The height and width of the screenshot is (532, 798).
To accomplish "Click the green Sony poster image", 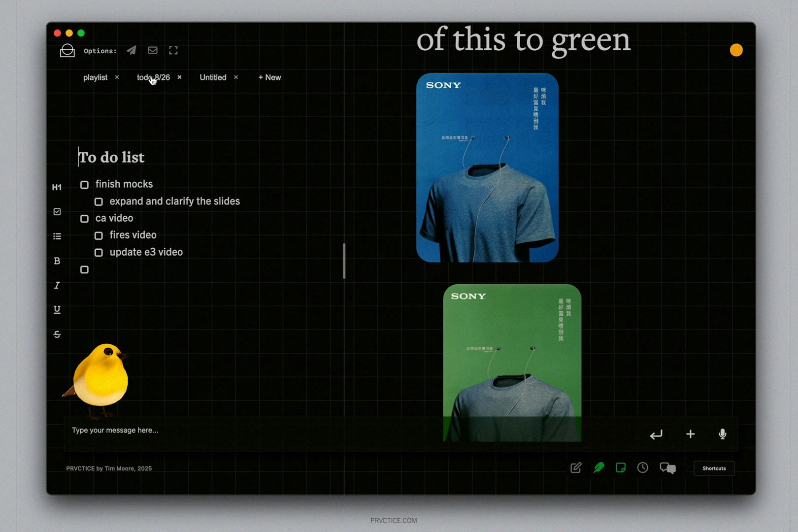I will tap(512, 363).
